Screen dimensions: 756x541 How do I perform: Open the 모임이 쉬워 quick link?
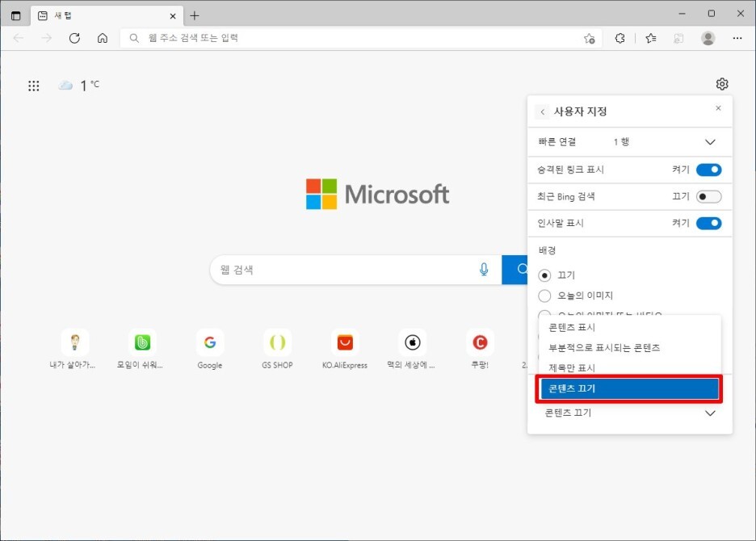click(x=141, y=349)
